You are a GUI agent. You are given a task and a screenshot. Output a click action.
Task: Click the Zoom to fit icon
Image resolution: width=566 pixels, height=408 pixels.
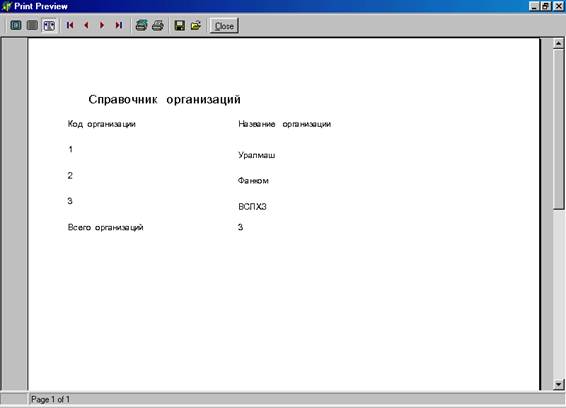pyautogui.click(x=16, y=25)
